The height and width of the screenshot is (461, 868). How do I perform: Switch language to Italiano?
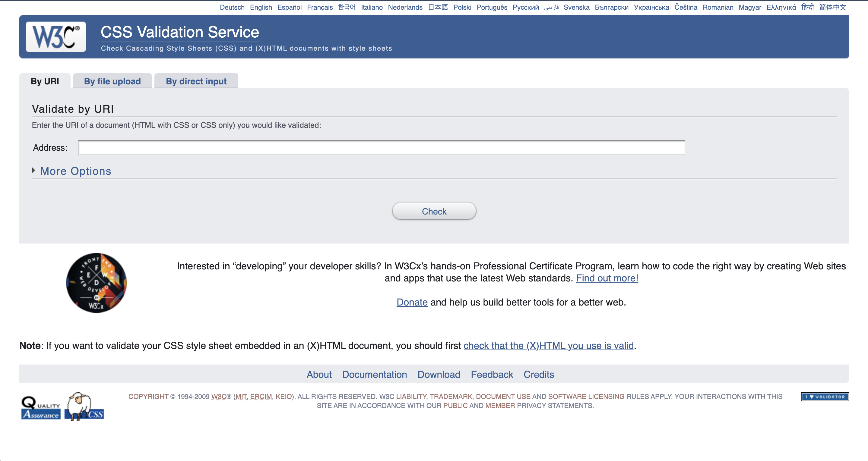(x=372, y=8)
